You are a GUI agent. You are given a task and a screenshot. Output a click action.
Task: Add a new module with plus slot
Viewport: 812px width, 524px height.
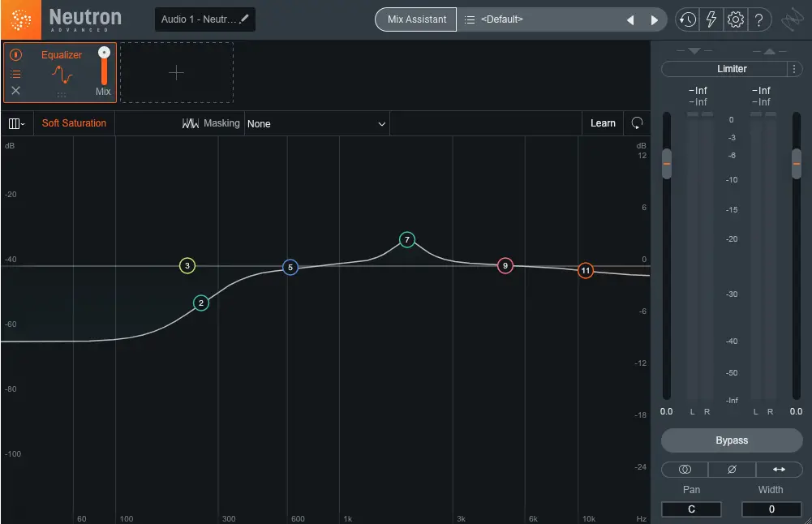coord(177,72)
